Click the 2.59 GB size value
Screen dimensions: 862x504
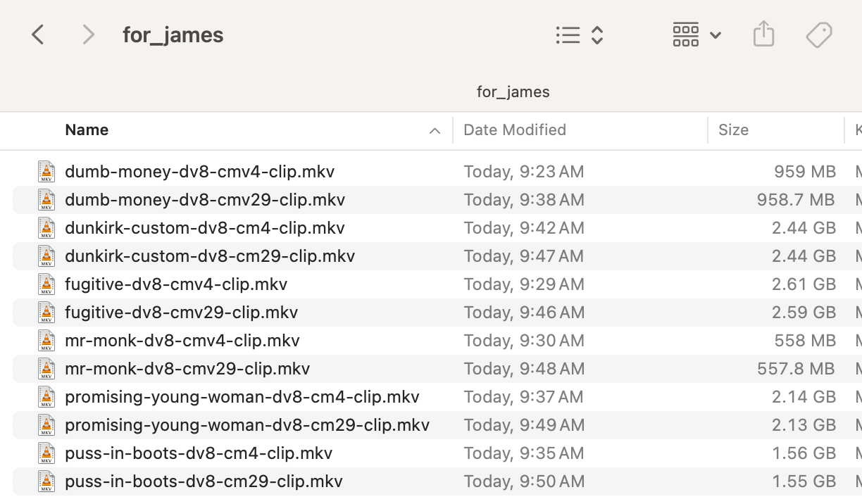[804, 312]
